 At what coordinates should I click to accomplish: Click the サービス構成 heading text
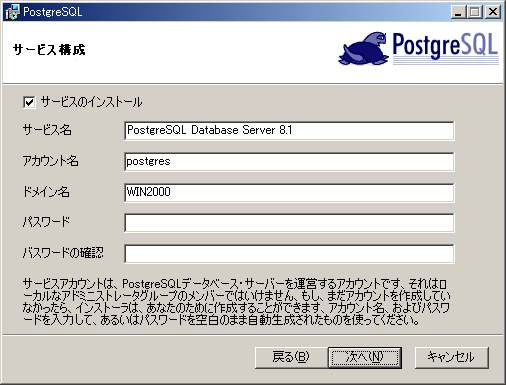tap(49, 50)
